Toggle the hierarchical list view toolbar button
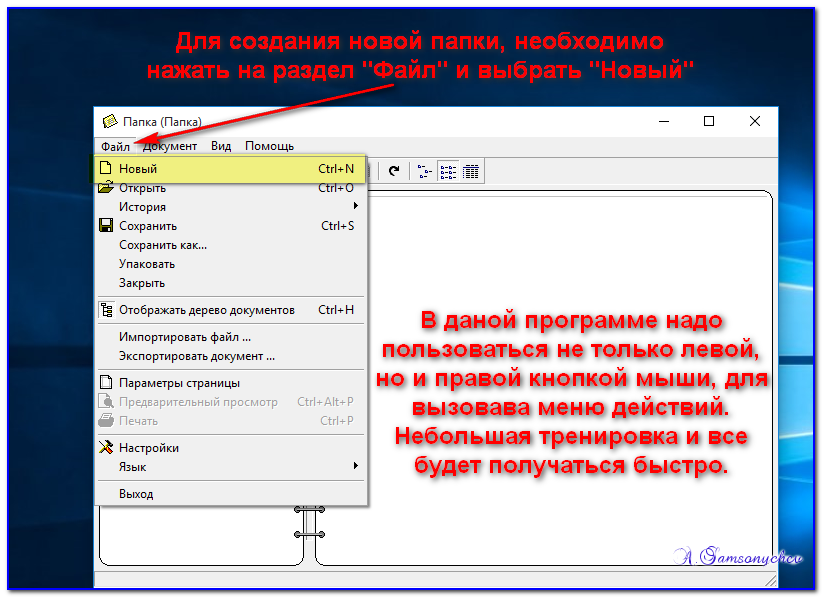822x597 pixels. pos(449,170)
